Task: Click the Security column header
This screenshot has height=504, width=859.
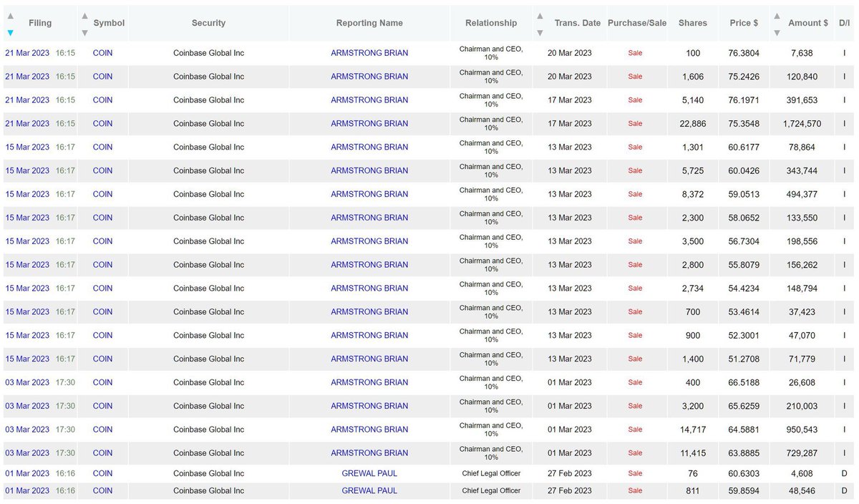Action: pos(209,23)
